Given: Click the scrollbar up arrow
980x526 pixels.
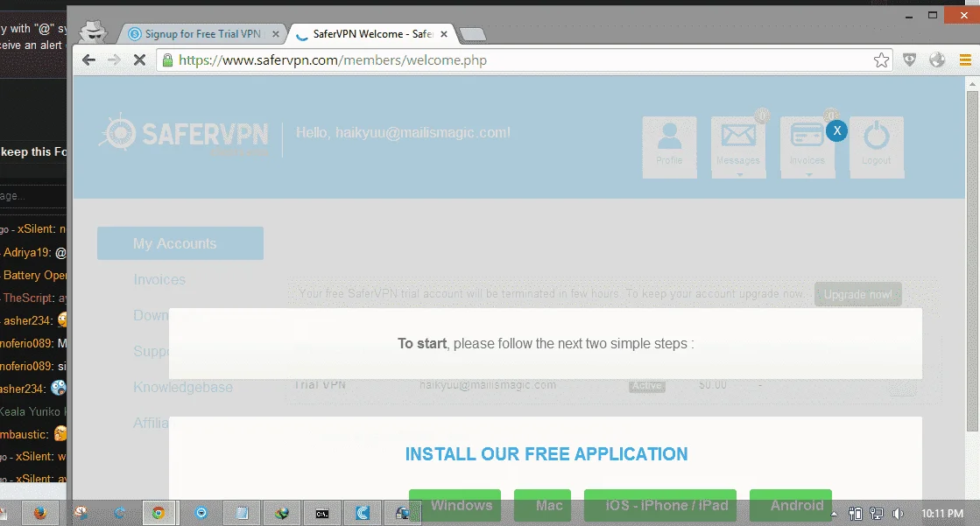Looking at the screenshot, I should [x=972, y=82].
